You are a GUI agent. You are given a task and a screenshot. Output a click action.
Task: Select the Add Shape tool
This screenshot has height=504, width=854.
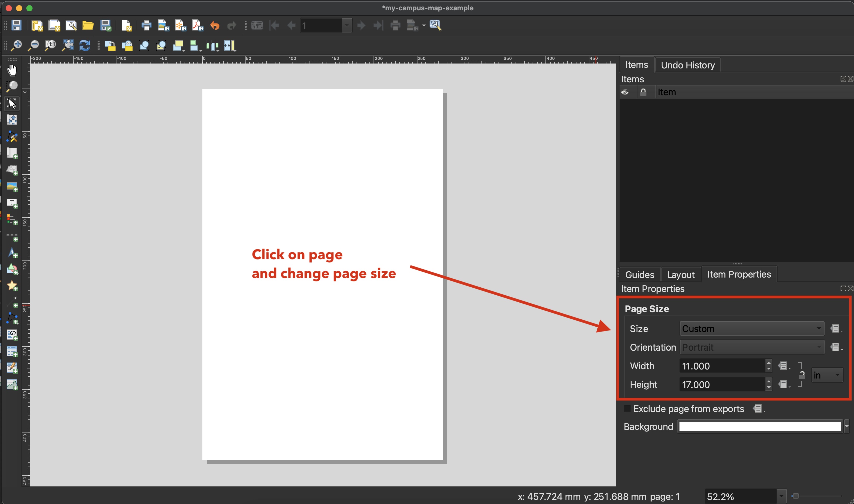[12, 269]
